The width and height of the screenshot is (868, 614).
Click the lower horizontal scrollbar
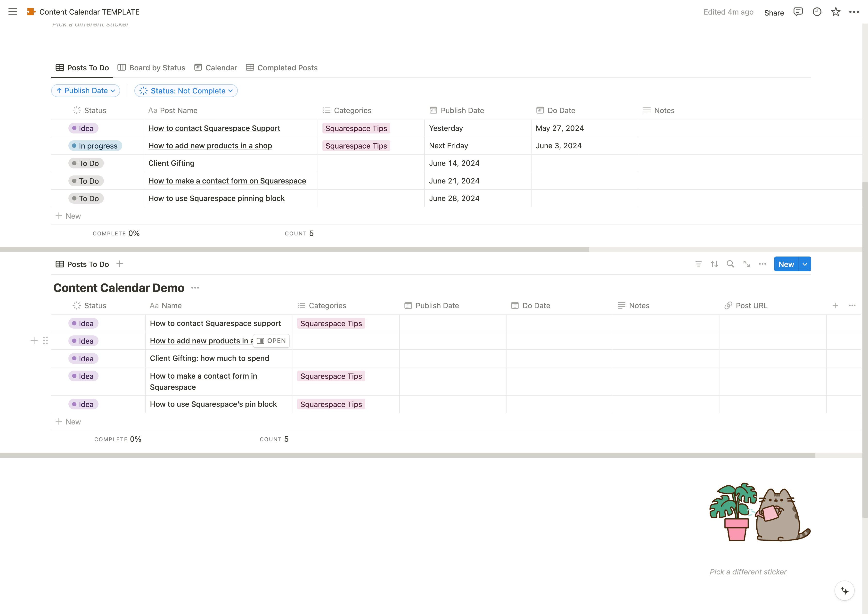tap(408, 456)
